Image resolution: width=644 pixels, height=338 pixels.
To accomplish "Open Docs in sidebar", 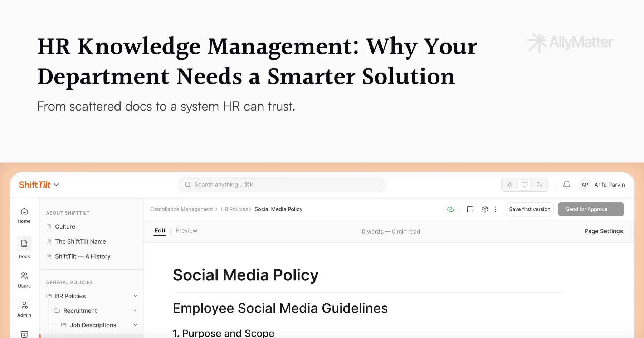I will tap(24, 248).
